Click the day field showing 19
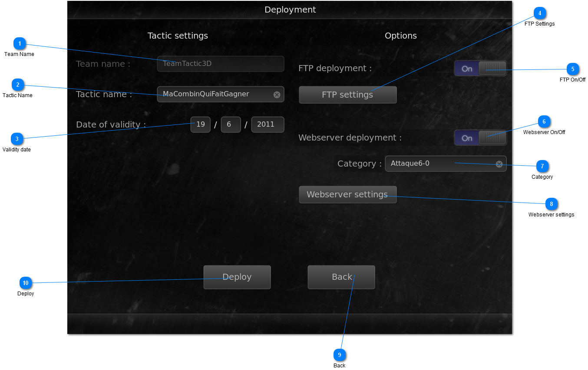Image resolution: width=588 pixels, height=370 pixels. coord(200,124)
